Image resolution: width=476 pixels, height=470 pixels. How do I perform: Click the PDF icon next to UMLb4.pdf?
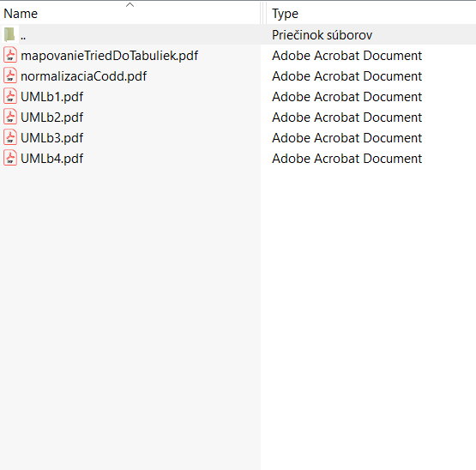pos(10,159)
